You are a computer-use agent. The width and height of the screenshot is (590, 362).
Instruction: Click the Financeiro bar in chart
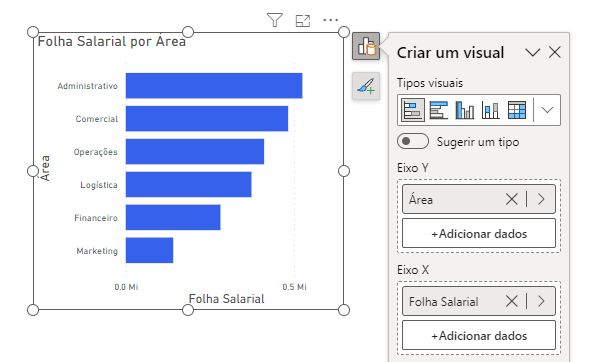pyautogui.click(x=173, y=218)
